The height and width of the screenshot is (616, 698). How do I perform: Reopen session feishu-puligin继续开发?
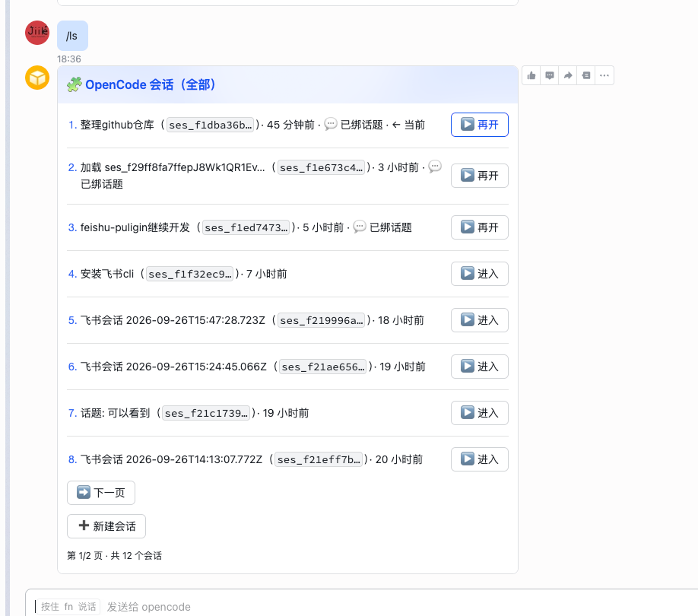[480, 227]
